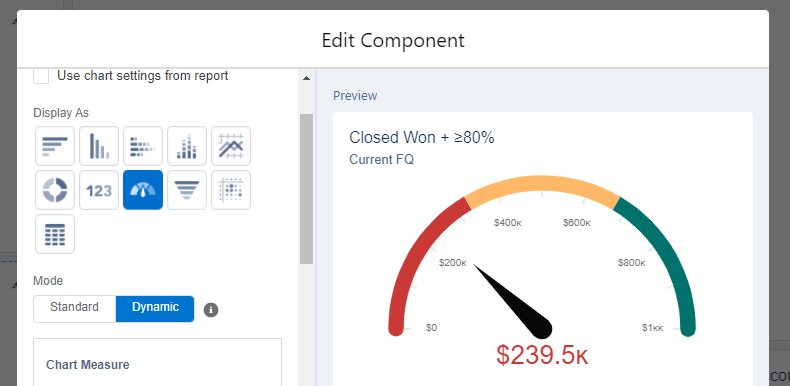The image size is (790, 386).
Task: Select the horizontal bar chart icon
Action: coord(55,146)
